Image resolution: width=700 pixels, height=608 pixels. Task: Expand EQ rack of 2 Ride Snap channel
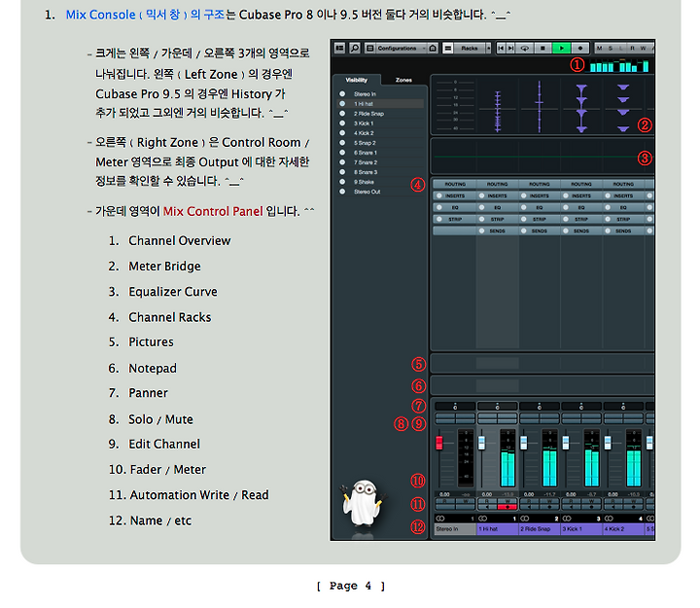point(540,207)
